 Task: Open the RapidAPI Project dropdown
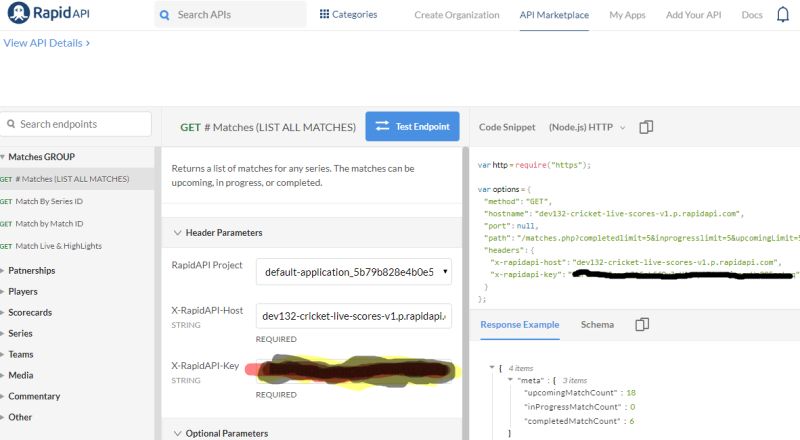tap(354, 272)
